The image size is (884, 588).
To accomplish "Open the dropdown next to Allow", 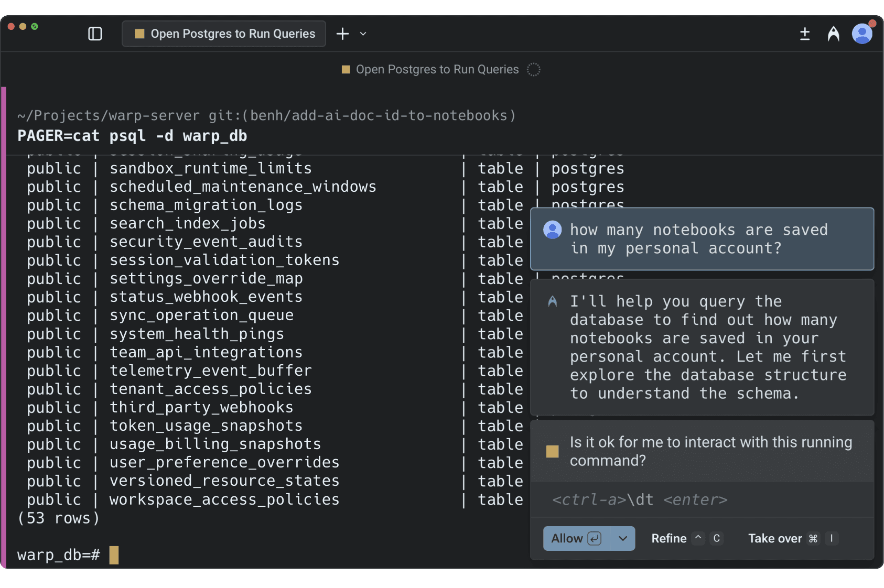I will (x=623, y=538).
